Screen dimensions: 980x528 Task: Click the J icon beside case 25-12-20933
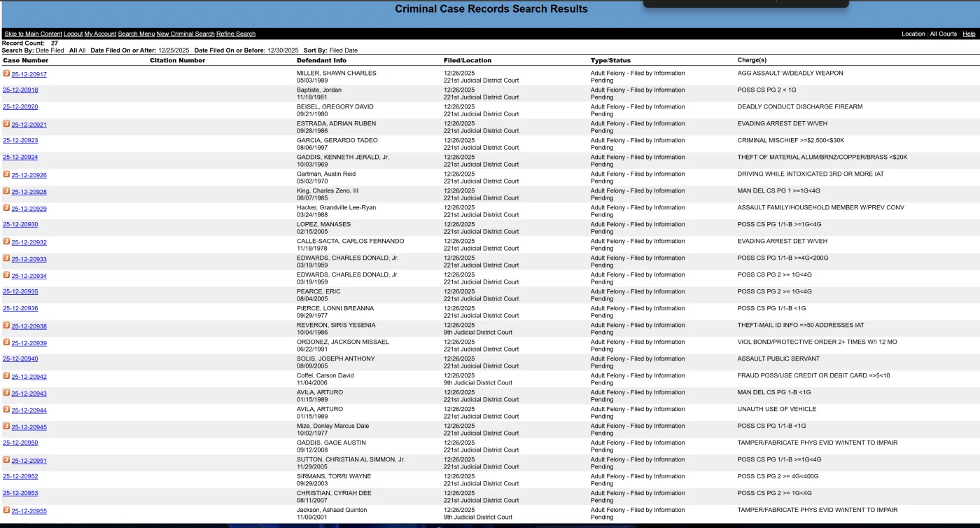[6, 258]
